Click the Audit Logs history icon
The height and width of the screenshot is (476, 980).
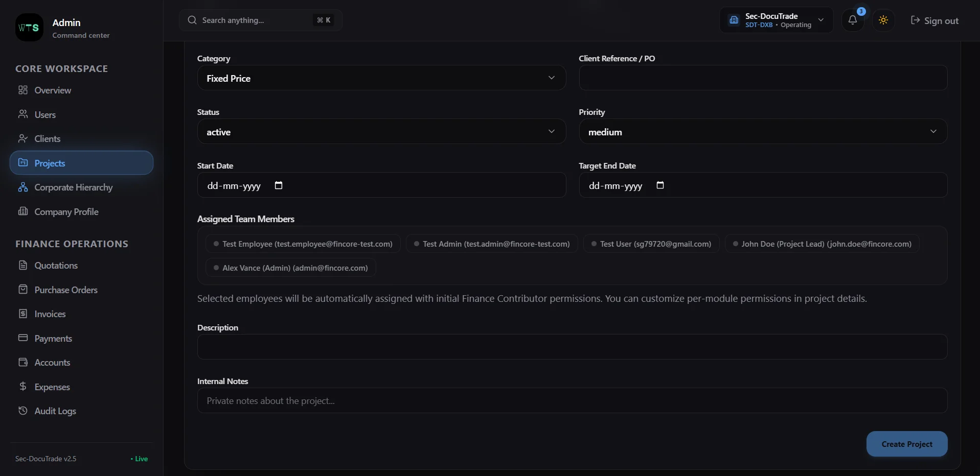[x=23, y=411]
